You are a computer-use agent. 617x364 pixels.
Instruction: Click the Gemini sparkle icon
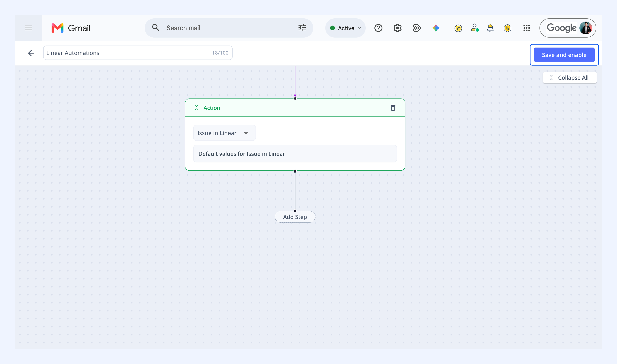436,28
